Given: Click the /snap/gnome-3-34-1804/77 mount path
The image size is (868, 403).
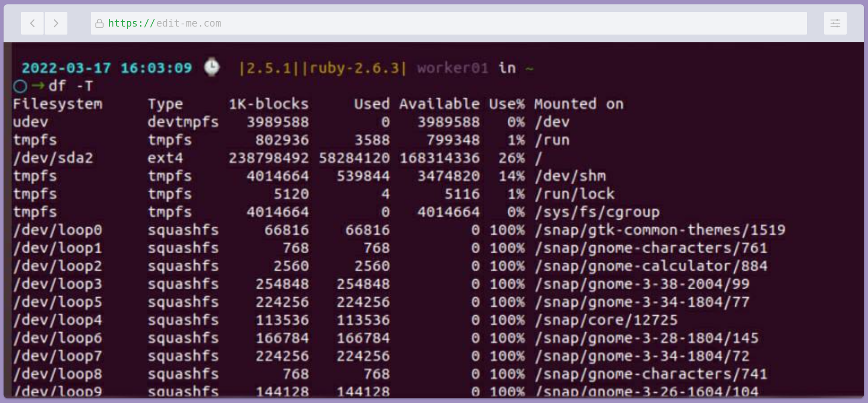Looking at the screenshot, I should (642, 302).
